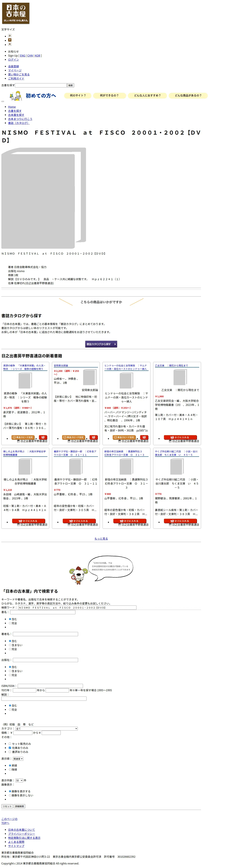Open ログイン link
226x868 pixels.
[13, 60]
